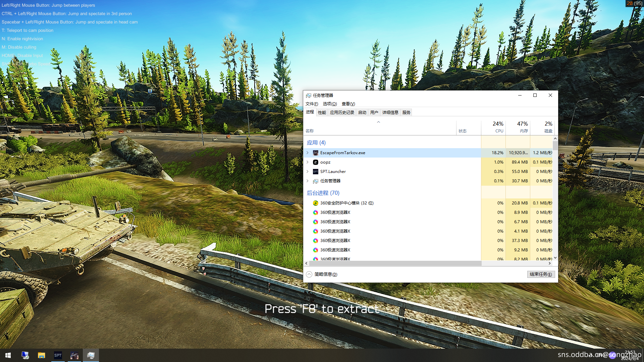The image size is (644, 362).
Task: Sort processes by 内存 column
Action: (x=518, y=127)
